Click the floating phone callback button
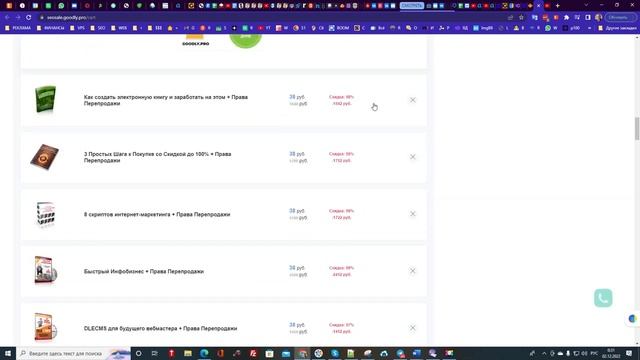The image size is (640, 360). click(603, 298)
